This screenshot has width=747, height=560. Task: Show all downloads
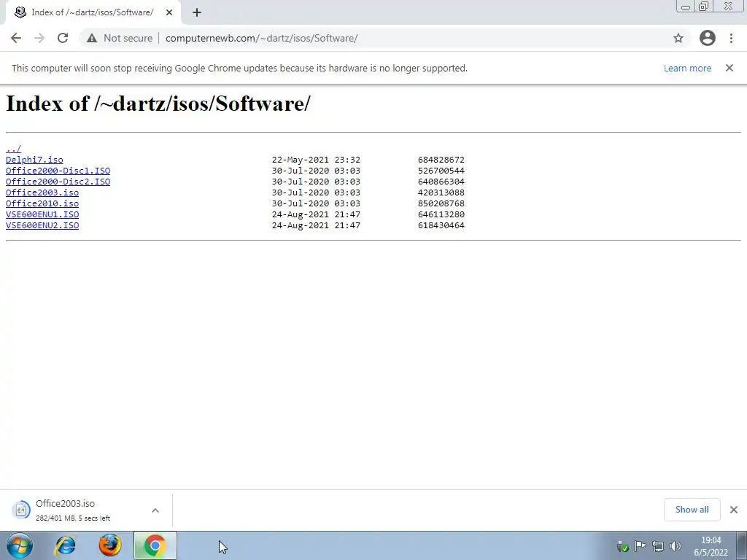(x=692, y=510)
